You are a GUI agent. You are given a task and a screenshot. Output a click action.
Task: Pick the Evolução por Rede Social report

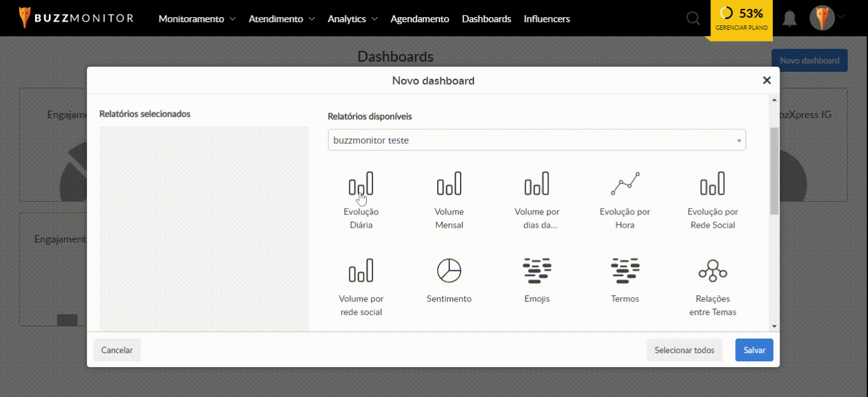[x=712, y=185]
